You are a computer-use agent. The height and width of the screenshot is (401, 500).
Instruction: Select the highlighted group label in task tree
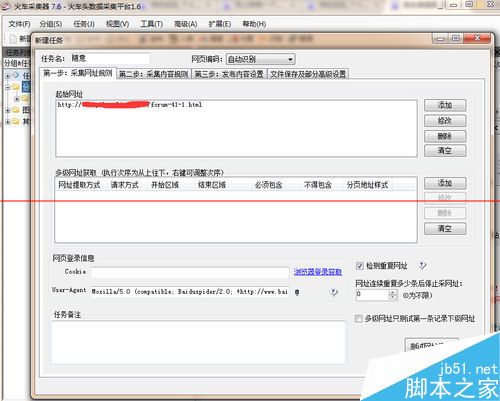click(x=26, y=87)
